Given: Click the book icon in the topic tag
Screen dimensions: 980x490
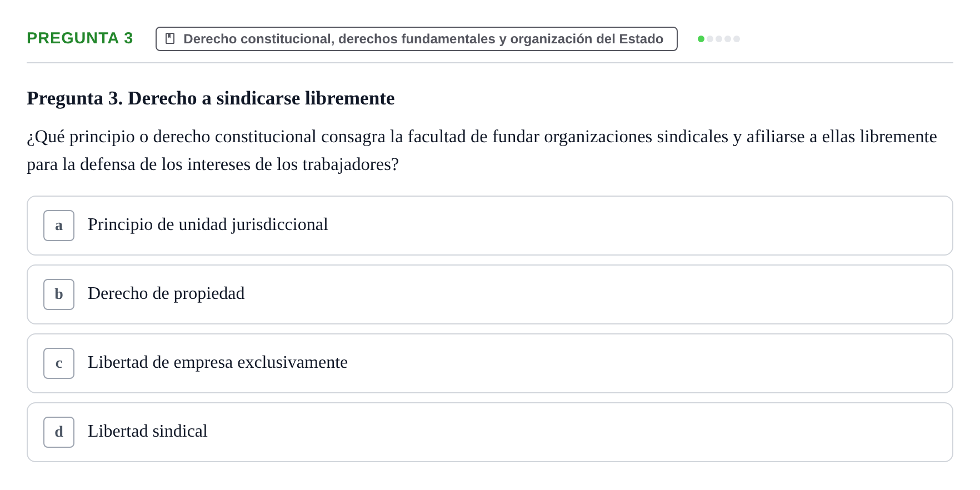Looking at the screenshot, I should (170, 38).
